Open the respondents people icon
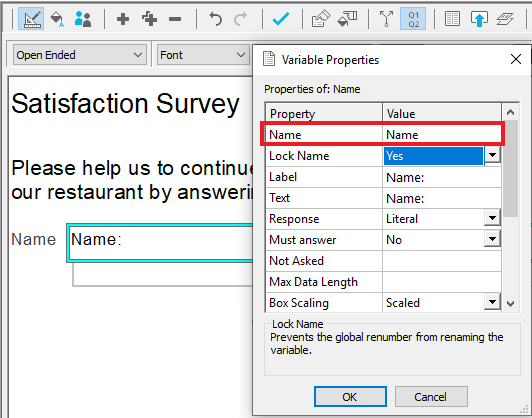The image size is (532, 418). coord(83,19)
